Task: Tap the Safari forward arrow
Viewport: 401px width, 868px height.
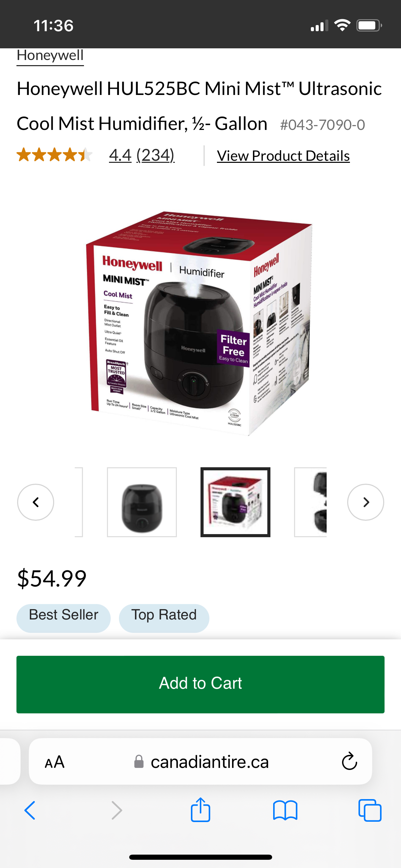Action: pos(117,810)
